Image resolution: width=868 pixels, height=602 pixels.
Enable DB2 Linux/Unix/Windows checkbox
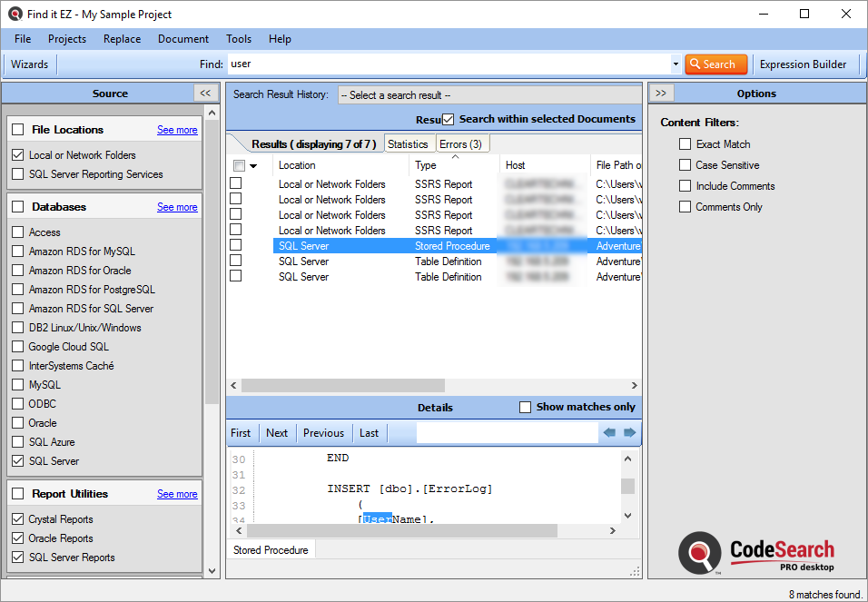[18, 327]
